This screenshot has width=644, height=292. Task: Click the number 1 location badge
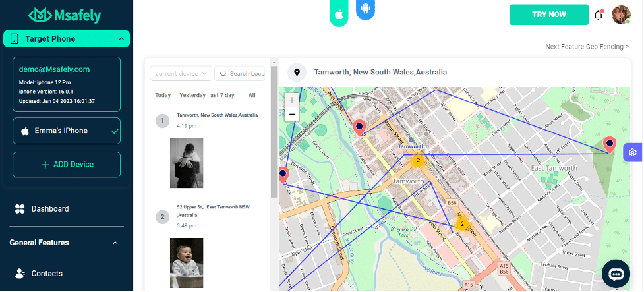pos(162,121)
